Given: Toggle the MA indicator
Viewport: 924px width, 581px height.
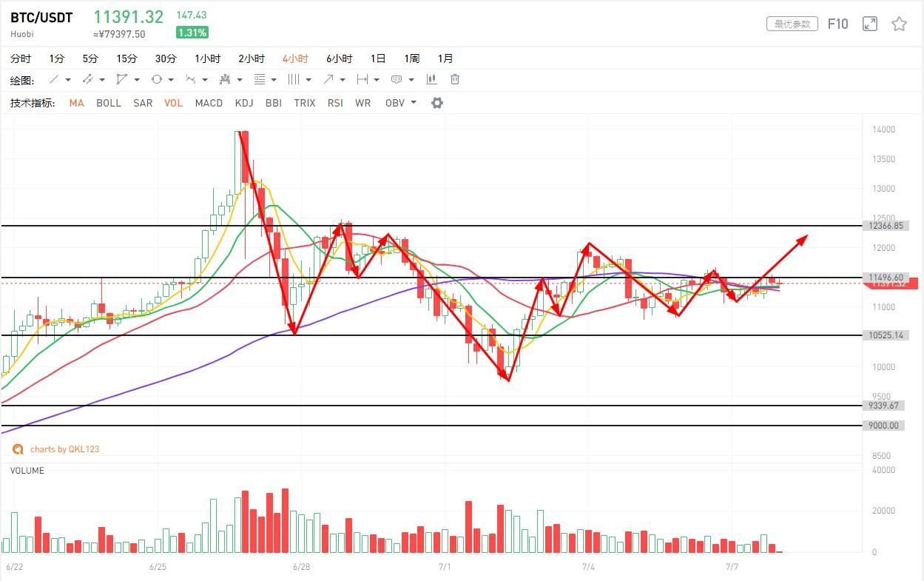Looking at the screenshot, I should (76, 103).
